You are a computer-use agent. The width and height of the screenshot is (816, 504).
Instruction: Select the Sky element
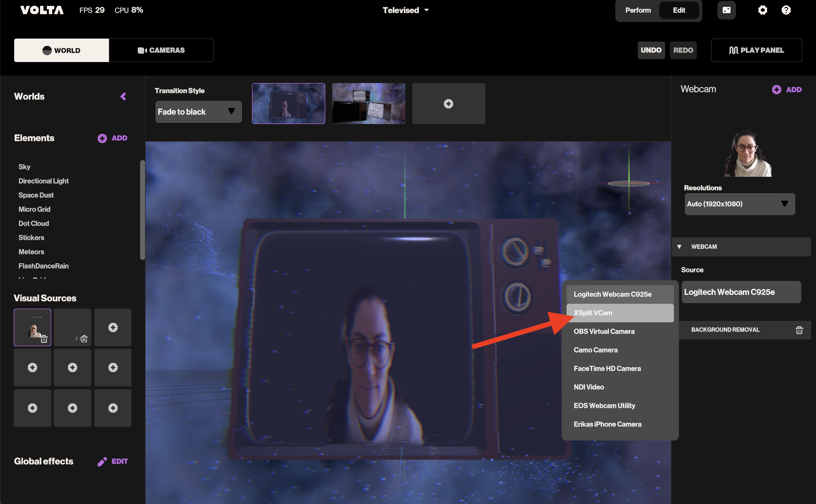coord(24,167)
